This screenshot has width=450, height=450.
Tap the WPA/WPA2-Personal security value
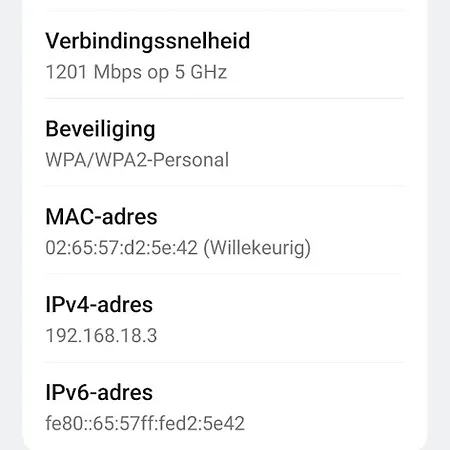coord(137,160)
